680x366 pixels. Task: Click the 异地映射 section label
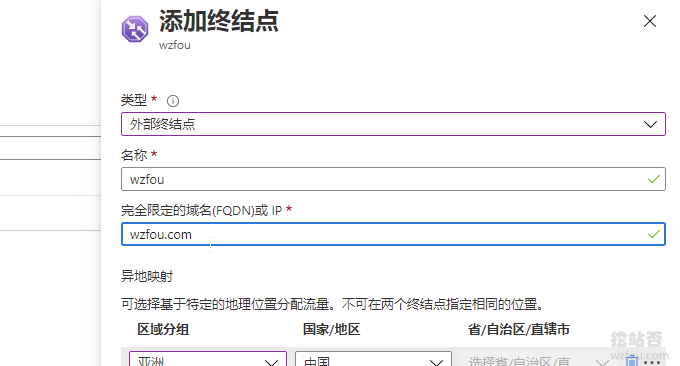147,276
